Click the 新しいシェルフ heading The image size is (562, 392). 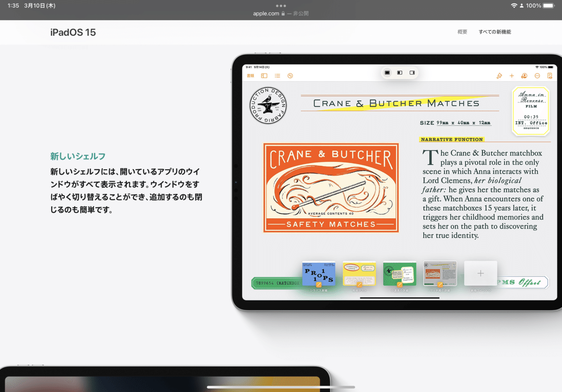pyautogui.click(x=78, y=156)
